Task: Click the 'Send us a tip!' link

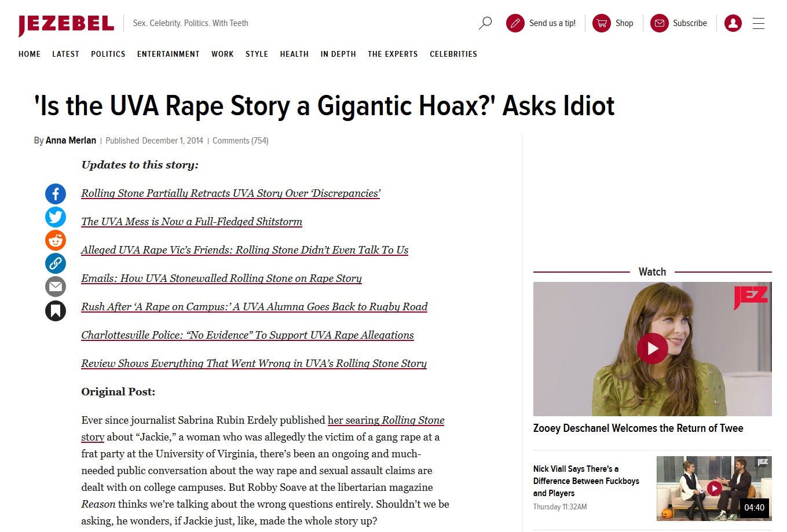Action: [552, 23]
